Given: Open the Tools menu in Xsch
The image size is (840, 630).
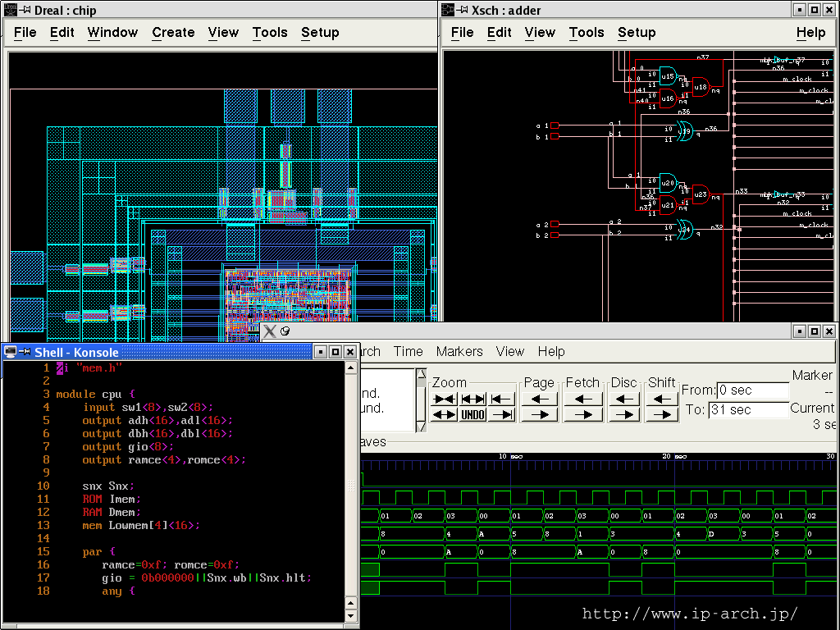Looking at the screenshot, I should pyautogui.click(x=586, y=33).
